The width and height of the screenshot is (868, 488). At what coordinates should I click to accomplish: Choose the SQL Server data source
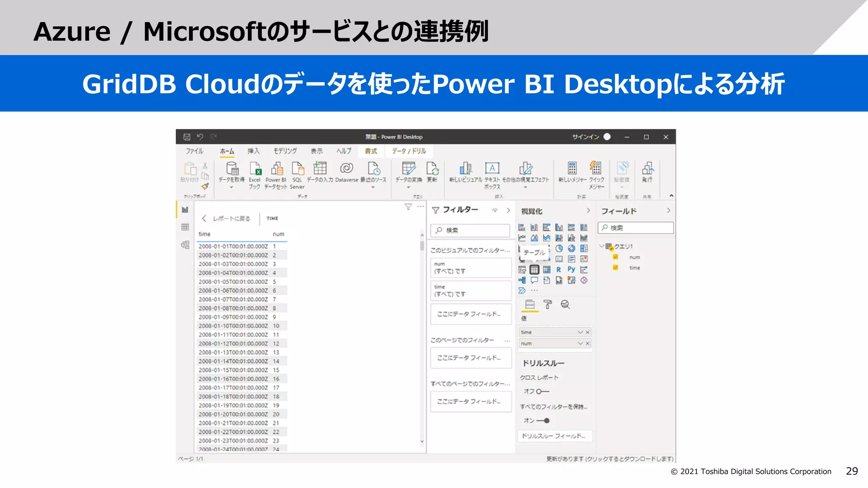point(298,169)
